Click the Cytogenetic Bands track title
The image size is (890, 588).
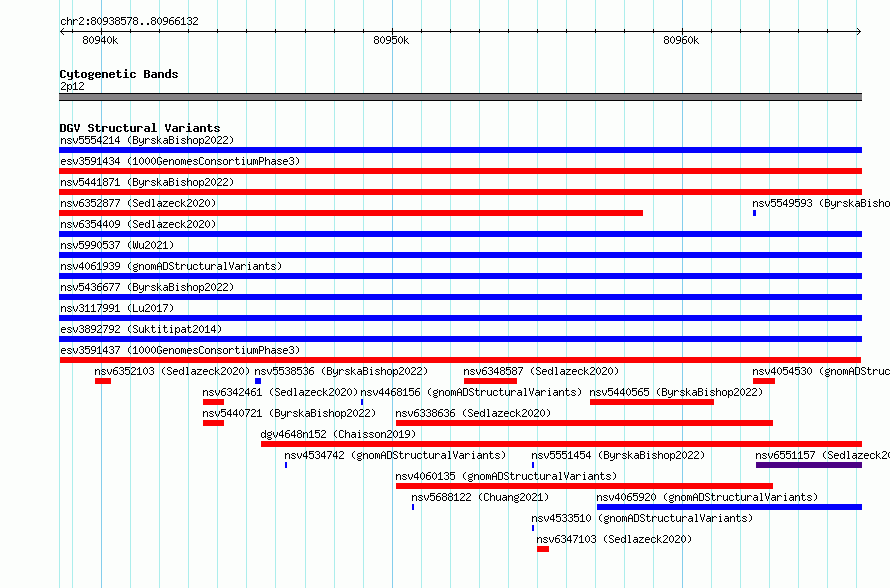[x=119, y=74]
